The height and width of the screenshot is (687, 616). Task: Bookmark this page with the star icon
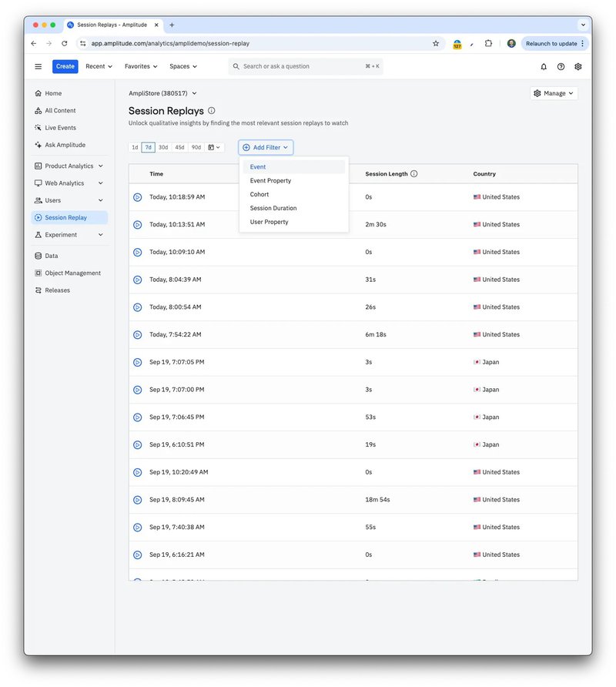436,44
